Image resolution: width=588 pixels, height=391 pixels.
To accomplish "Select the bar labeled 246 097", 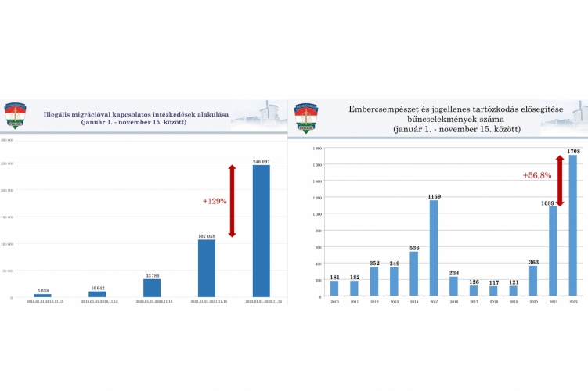I will (261, 231).
